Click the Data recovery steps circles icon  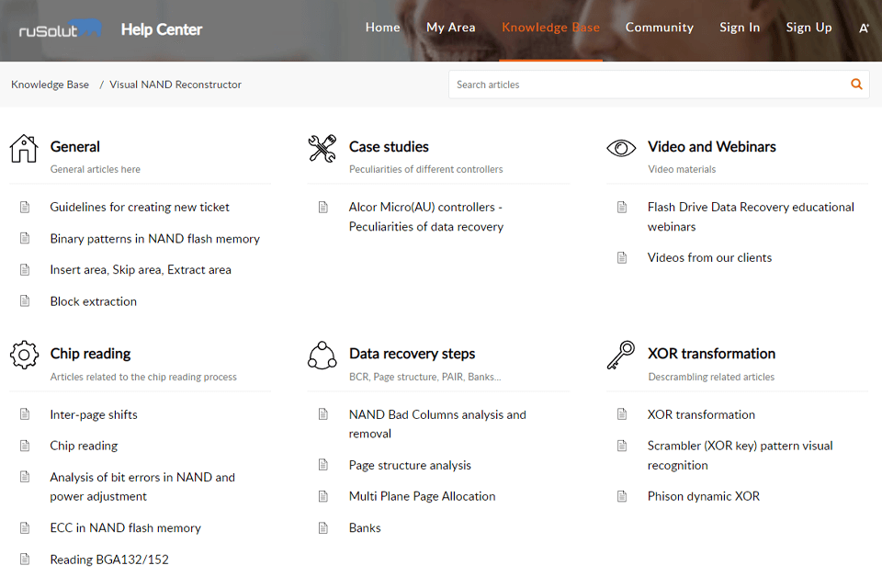coord(322,355)
